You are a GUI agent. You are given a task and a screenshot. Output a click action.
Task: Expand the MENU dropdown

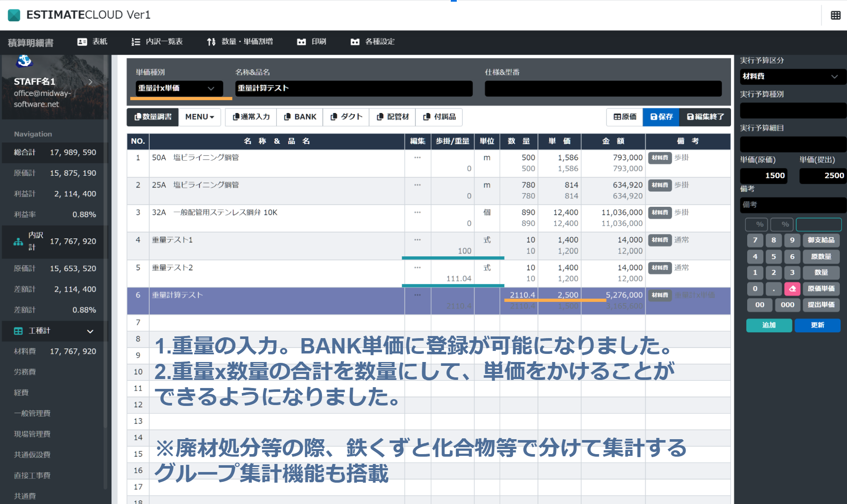pos(200,117)
